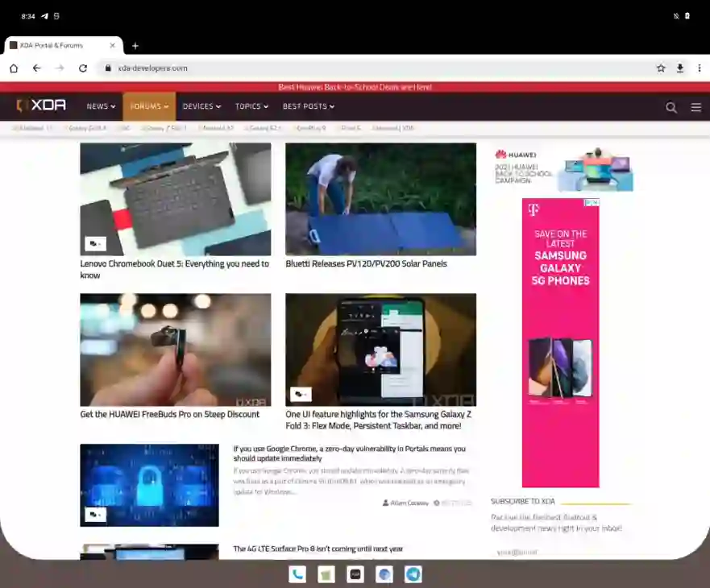Open 'Bluetti Releases PV120/PV200 Solar Panels' headline

point(366,264)
